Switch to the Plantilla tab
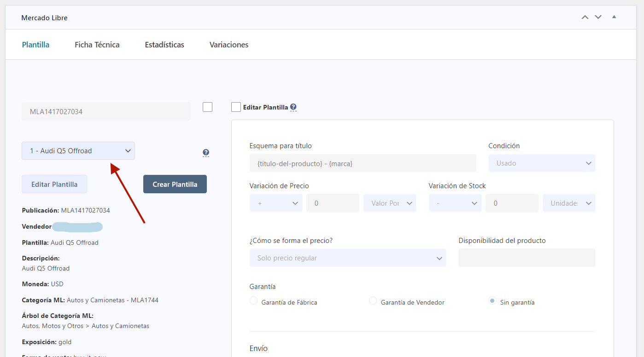The width and height of the screenshot is (644, 357). click(35, 45)
